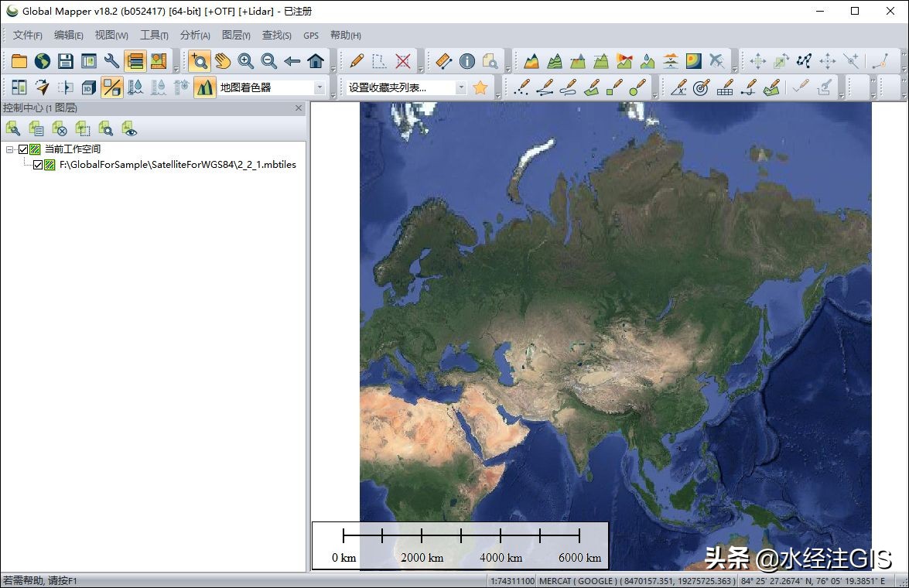
Task: Open the Configuration wrench icon
Action: pyautogui.click(x=112, y=61)
